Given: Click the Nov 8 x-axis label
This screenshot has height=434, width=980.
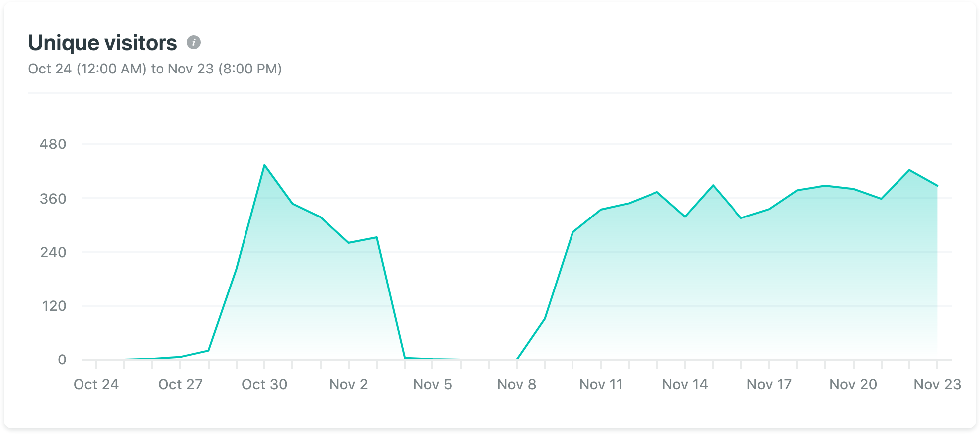Looking at the screenshot, I should 517,384.
